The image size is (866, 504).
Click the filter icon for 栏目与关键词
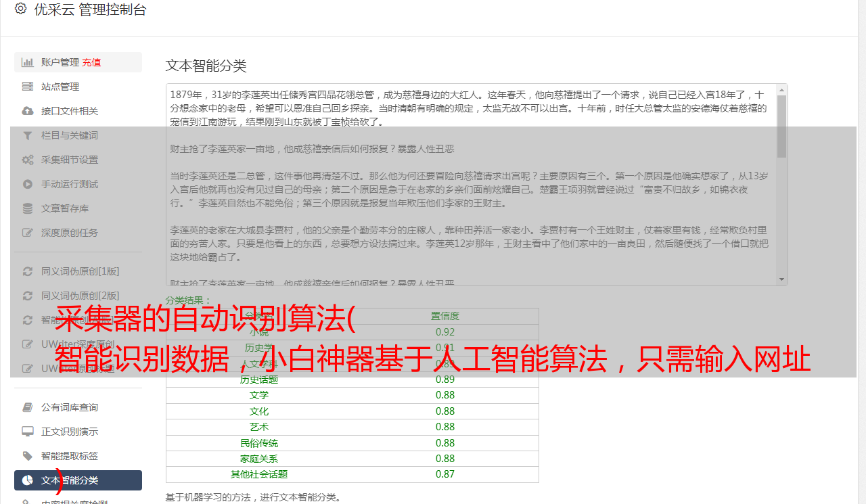point(28,135)
